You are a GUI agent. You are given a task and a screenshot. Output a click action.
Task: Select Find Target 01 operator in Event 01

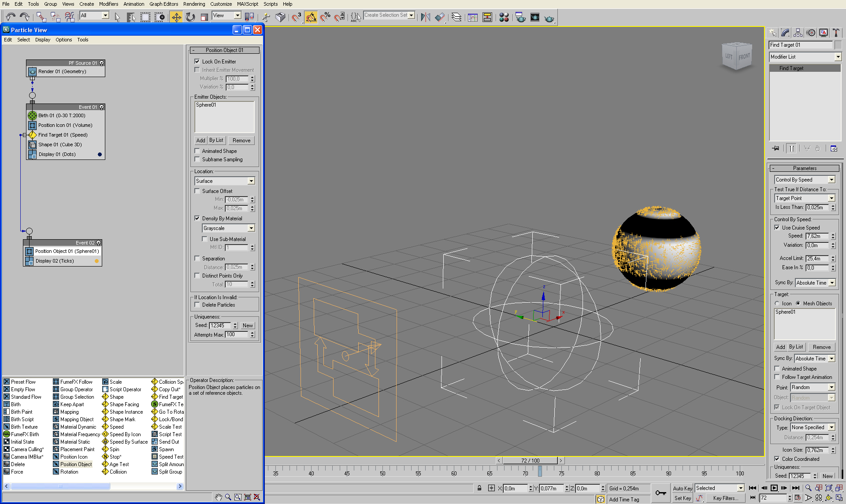pos(63,135)
